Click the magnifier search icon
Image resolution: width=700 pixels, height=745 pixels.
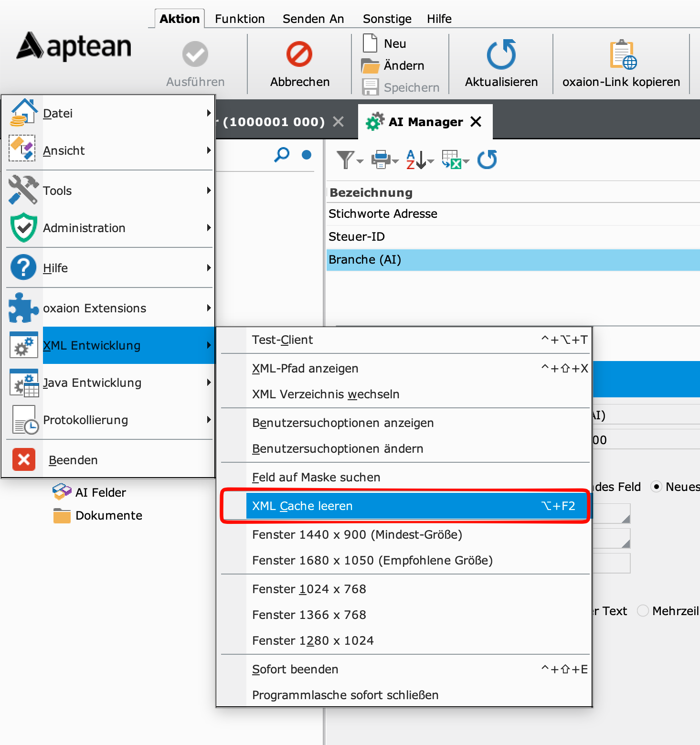pos(282,155)
